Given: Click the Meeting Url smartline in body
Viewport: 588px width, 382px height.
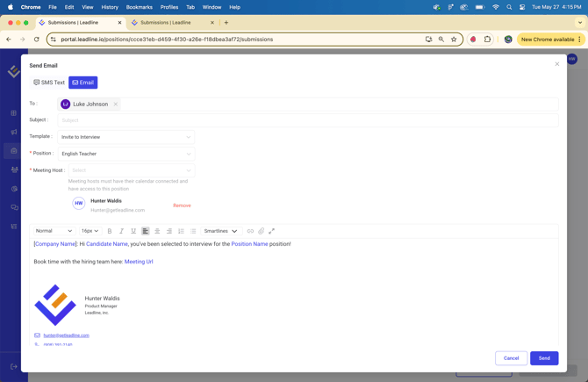Looking at the screenshot, I should 139,262.
